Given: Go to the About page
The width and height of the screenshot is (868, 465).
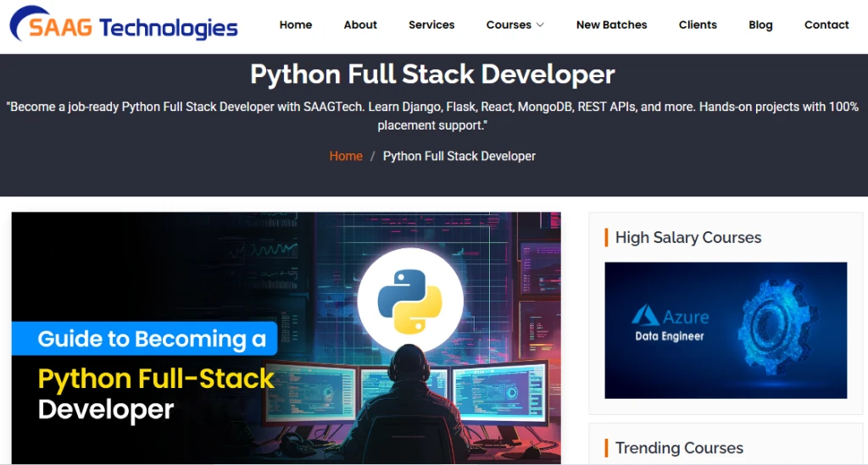Looking at the screenshot, I should tap(359, 25).
